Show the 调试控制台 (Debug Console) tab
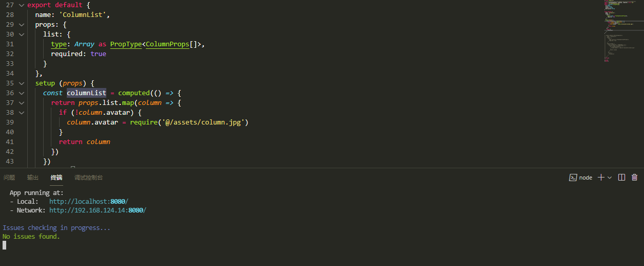644x266 pixels. coord(88,178)
